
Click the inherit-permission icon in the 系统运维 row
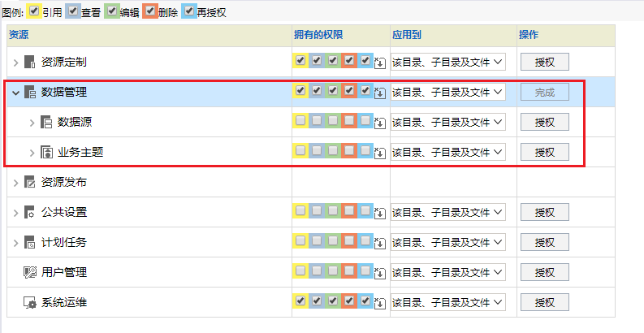coord(380,304)
